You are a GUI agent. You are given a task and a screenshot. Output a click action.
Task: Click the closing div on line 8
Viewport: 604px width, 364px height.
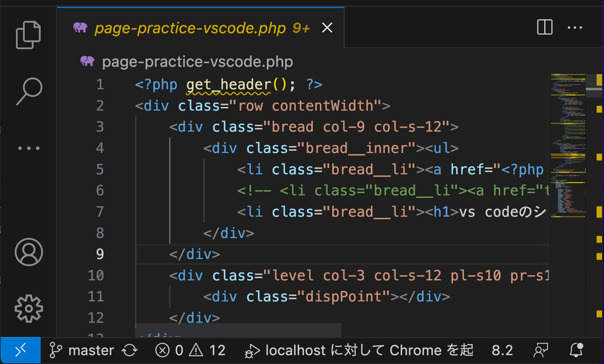(x=229, y=233)
